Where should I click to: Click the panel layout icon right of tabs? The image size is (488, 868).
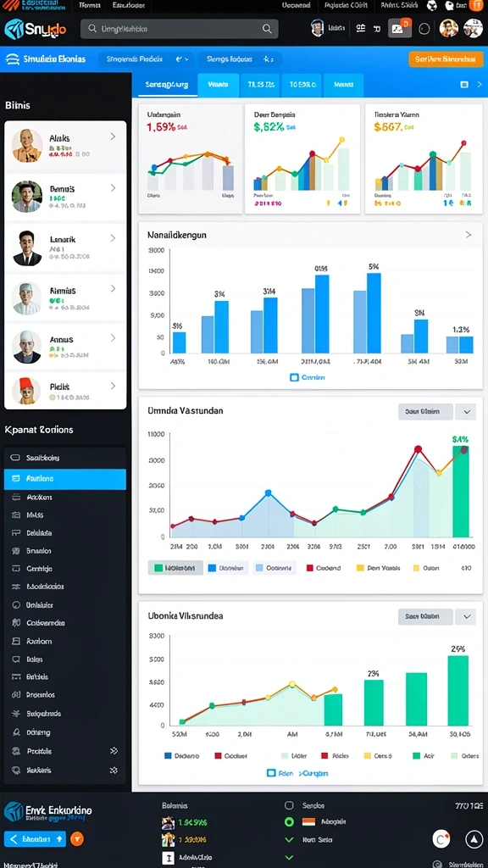[x=464, y=84]
